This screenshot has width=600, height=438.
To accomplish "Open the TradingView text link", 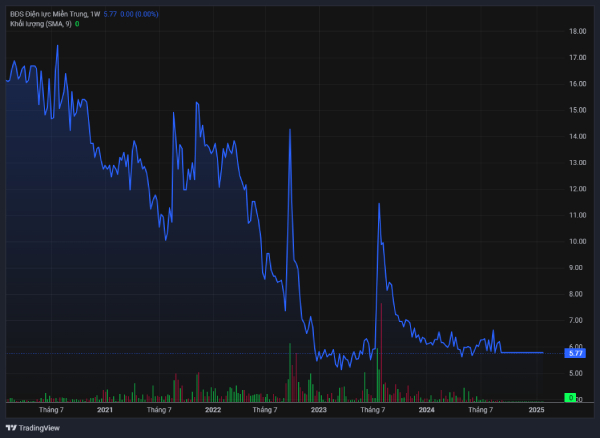I will tap(40, 428).
